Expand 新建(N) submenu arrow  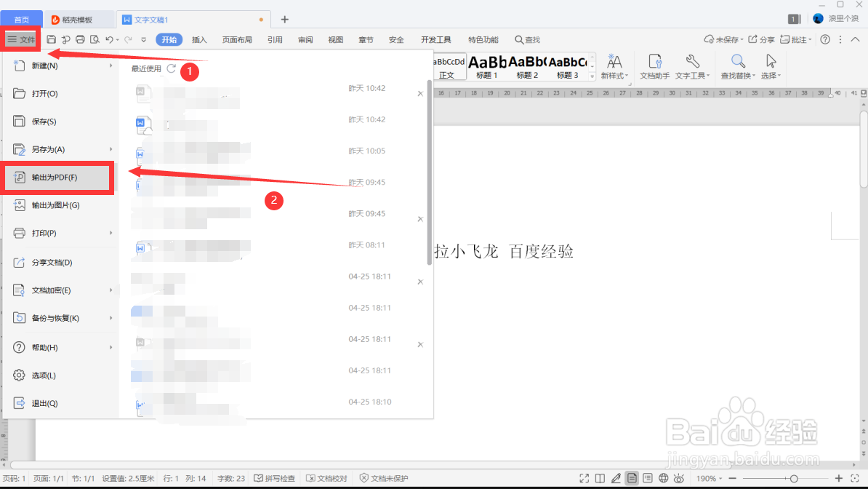tap(110, 65)
